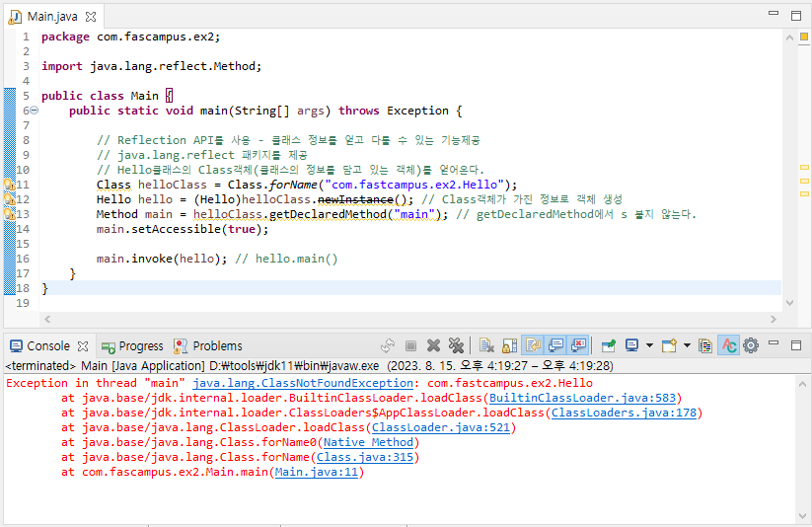Pin the console view
This screenshot has height=527, width=812.
tap(609, 345)
